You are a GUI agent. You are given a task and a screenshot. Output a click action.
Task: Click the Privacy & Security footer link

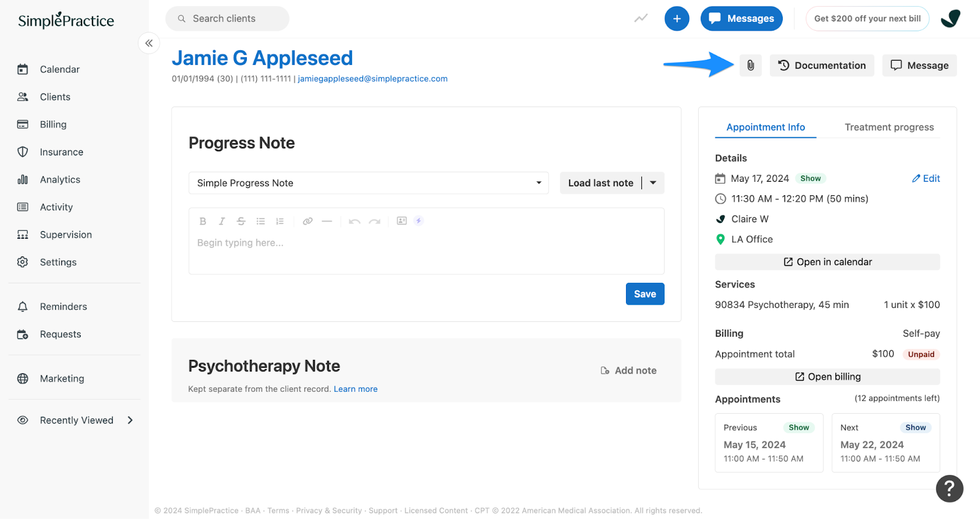(329, 510)
